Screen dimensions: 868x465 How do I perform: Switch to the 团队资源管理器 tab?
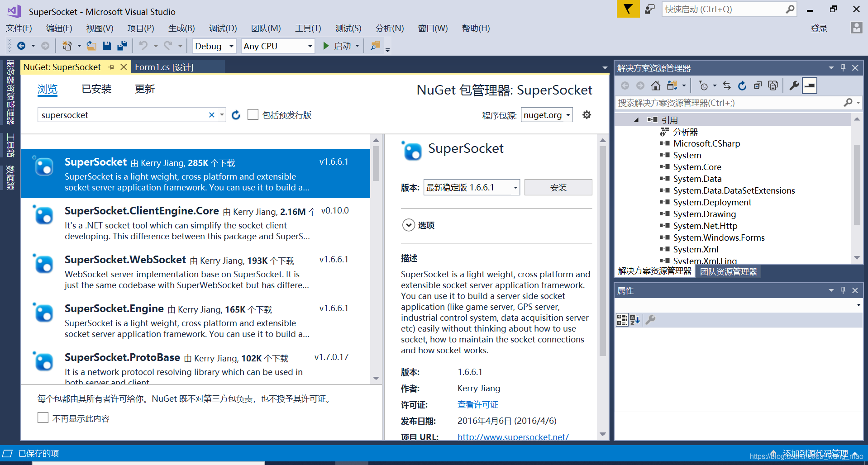click(728, 271)
